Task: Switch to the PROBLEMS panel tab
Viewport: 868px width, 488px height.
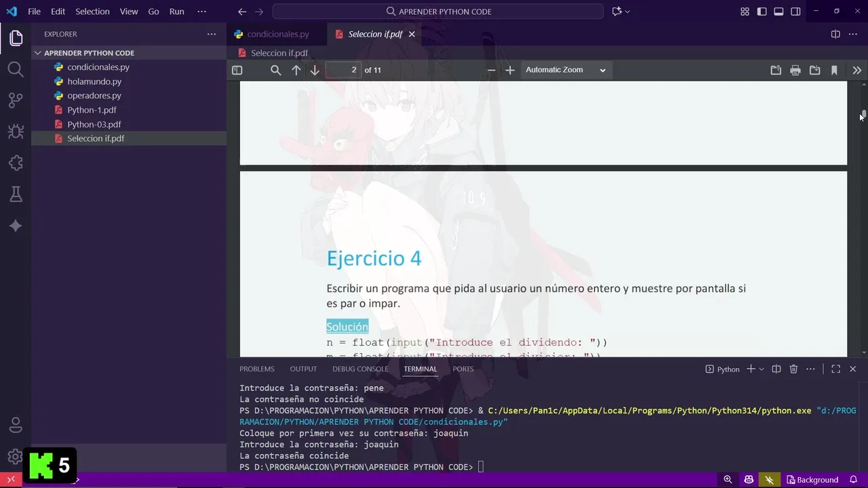Action: point(257,369)
